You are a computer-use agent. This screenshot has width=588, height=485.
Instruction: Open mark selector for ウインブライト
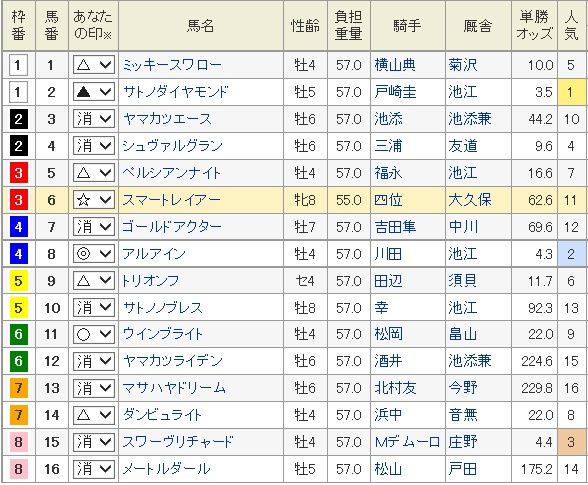pyautogui.click(x=93, y=334)
